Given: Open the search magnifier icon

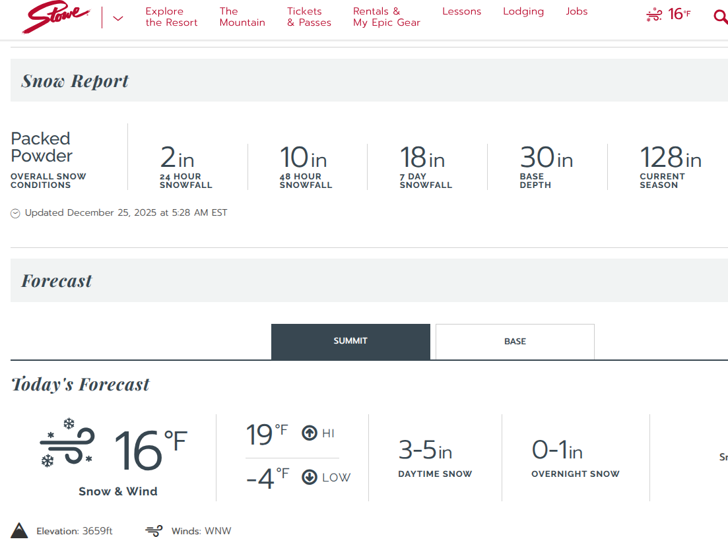Looking at the screenshot, I should coord(720,16).
